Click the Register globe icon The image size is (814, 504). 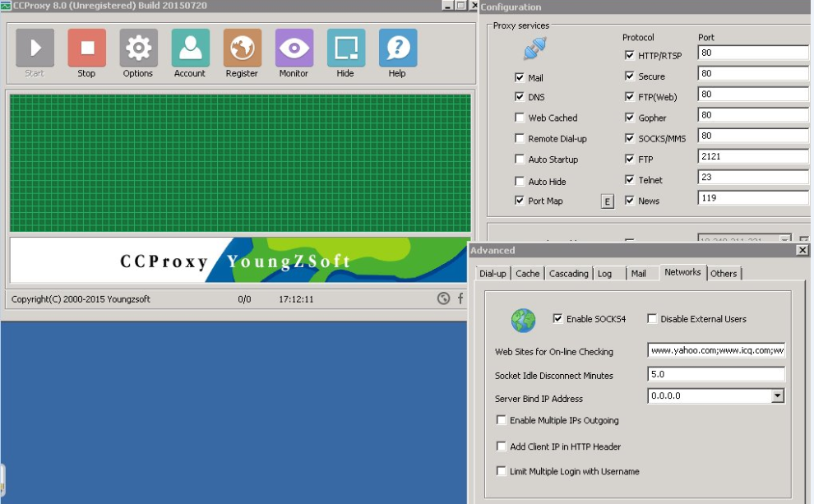(x=243, y=48)
